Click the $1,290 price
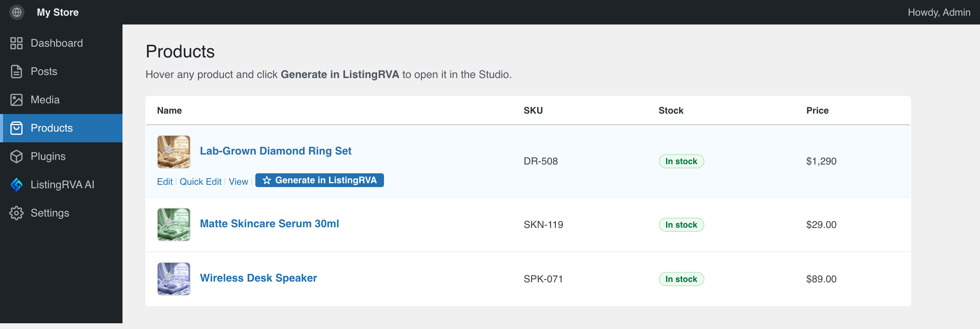The height and width of the screenshot is (329, 980). tap(821, 161)
